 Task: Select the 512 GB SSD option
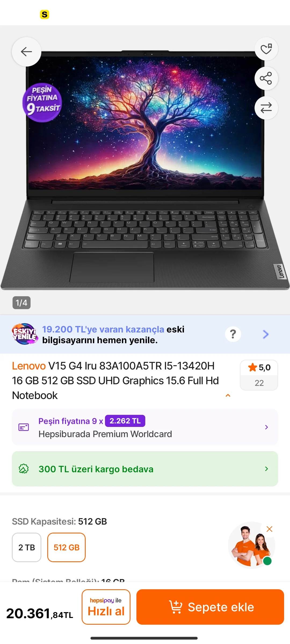click(67, 547)
